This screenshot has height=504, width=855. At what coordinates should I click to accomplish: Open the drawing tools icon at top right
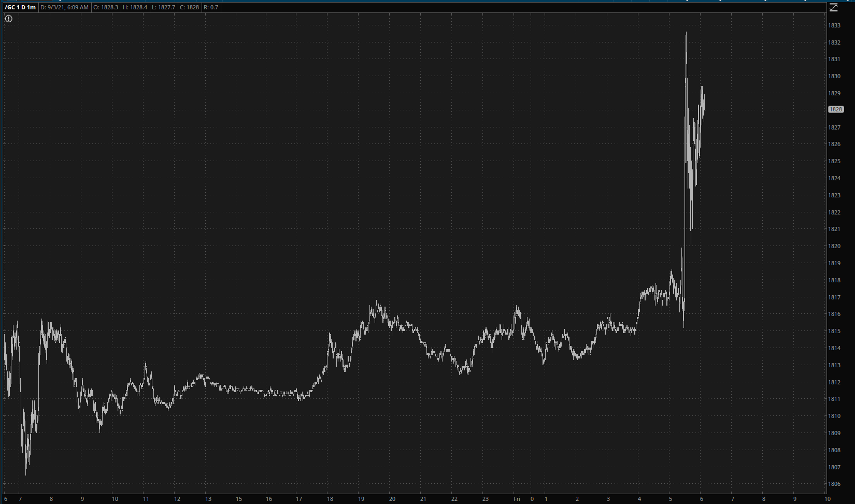[833, 7]
